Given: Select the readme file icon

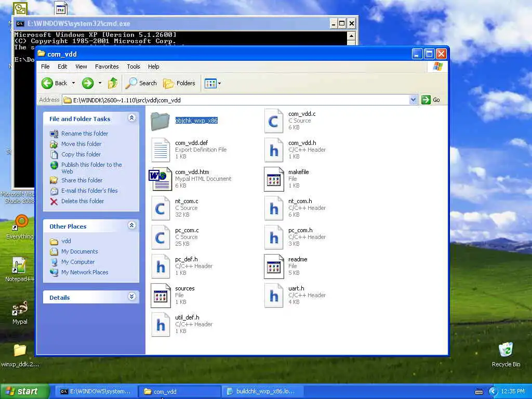Looking at the screenshot, I should click(273, 267).
